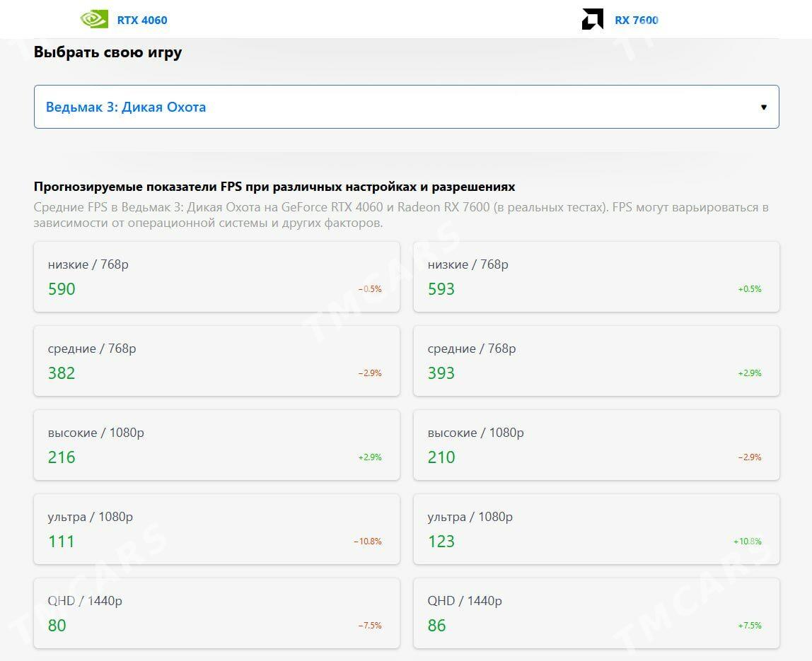Click the высокие / 1080p label above 216

click(x=95, y=433)
